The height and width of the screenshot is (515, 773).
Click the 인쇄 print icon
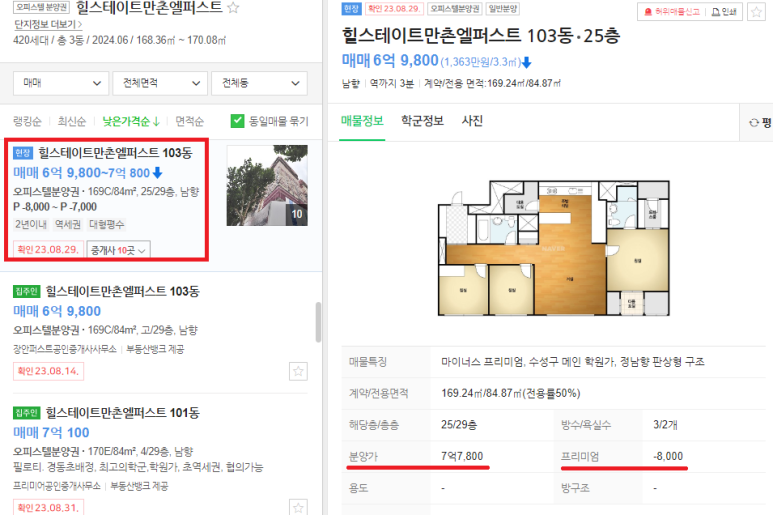(715, 12)
